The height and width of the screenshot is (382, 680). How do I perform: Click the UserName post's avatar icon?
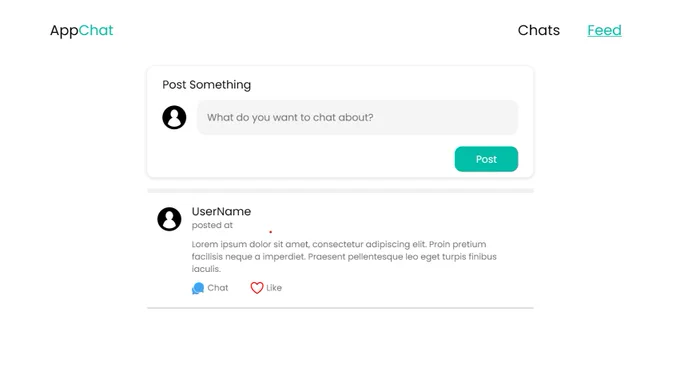pos(169,219)
